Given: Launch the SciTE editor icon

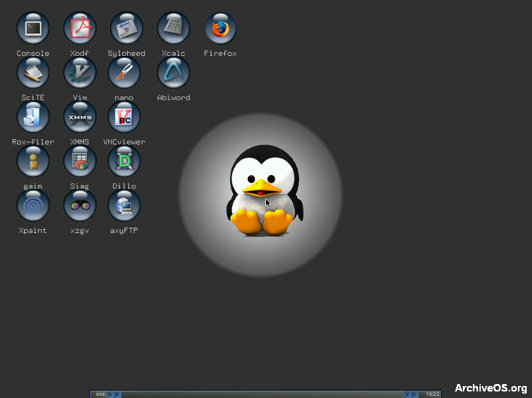Looking at the screenshot, I should tap(33, 73).
